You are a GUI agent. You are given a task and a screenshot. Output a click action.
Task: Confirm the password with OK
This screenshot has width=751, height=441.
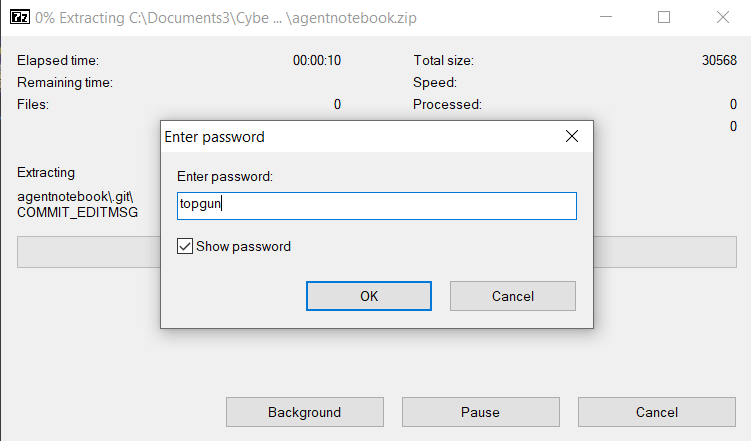[369, 296]
